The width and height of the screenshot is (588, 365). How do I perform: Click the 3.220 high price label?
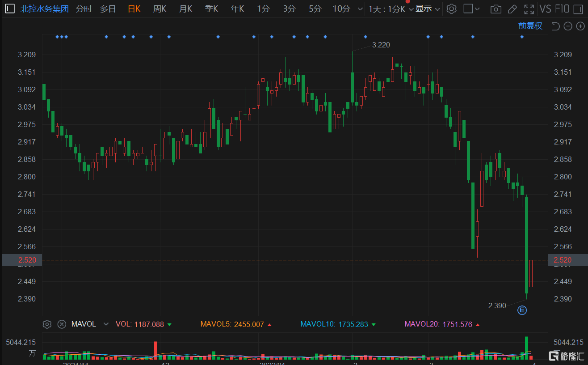pyautogui.click(x=381, y=45)
